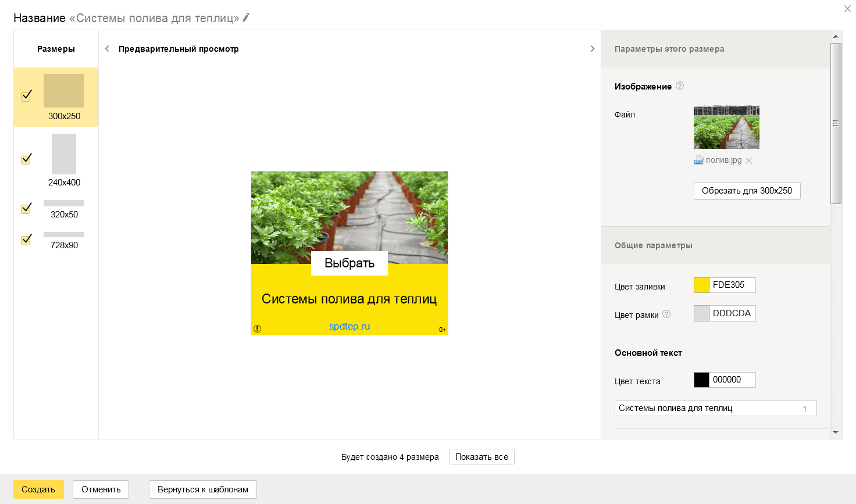Go to next preview with right arrow
Image resolution: width=856 pixels, height=504 pixels.
click(592, 49)
